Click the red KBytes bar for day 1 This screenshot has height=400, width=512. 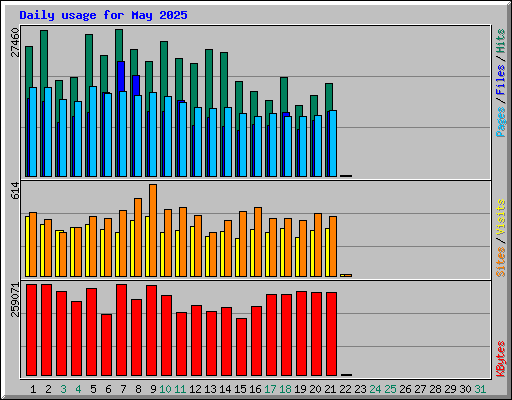(32, 330)
